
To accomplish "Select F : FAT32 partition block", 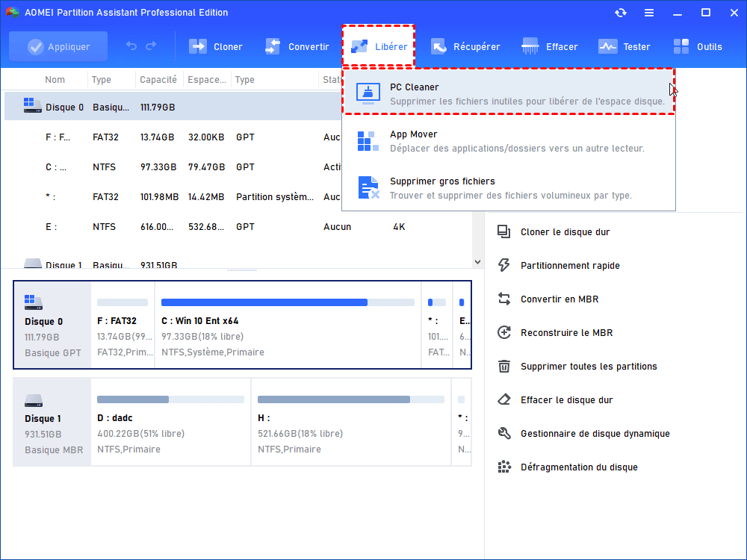I will pos(123,325).
